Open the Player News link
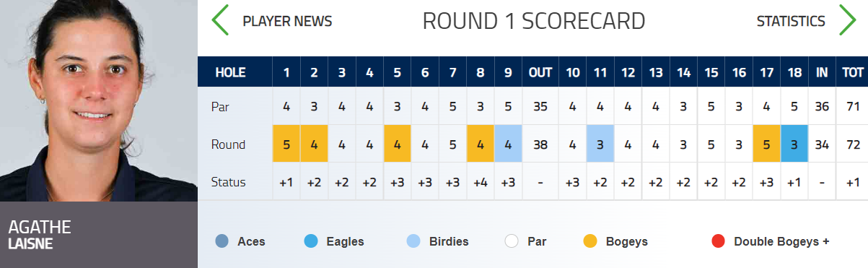868x268 pixels. click(287, 22)
